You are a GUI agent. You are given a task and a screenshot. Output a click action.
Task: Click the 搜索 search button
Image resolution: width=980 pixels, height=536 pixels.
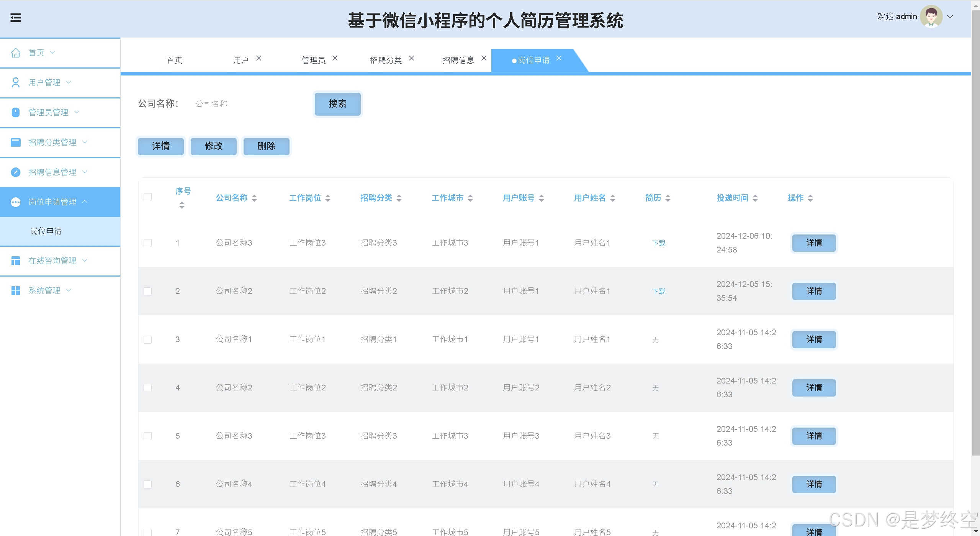(x=337, y=104)
